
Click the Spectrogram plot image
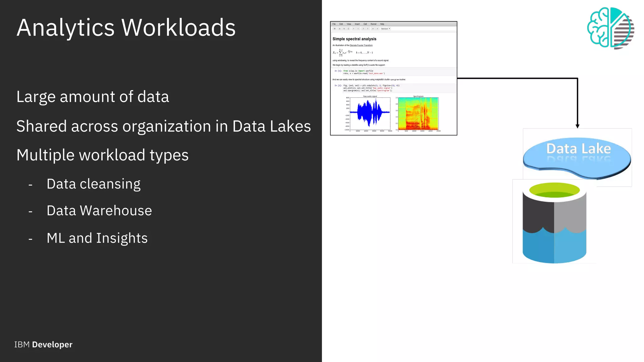[418, 113]
